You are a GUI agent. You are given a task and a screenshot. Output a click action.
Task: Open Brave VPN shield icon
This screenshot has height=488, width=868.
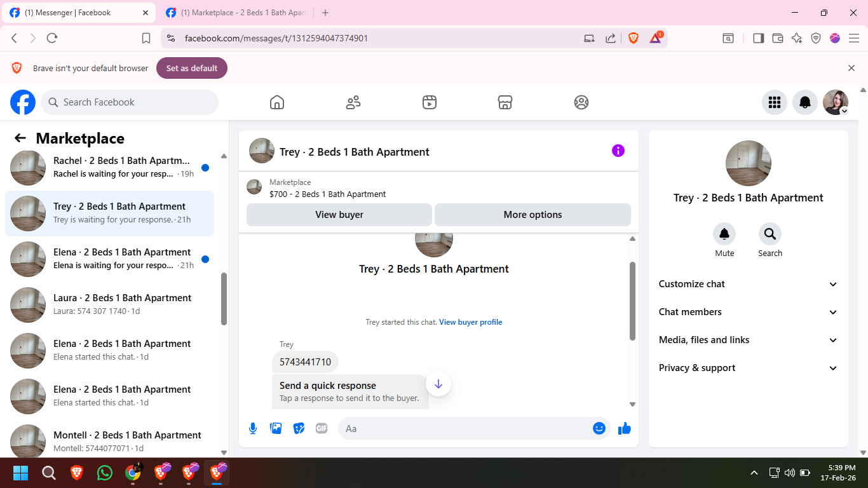816,38
